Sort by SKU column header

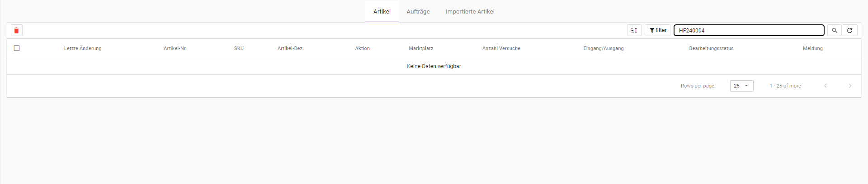coord(239,48)
